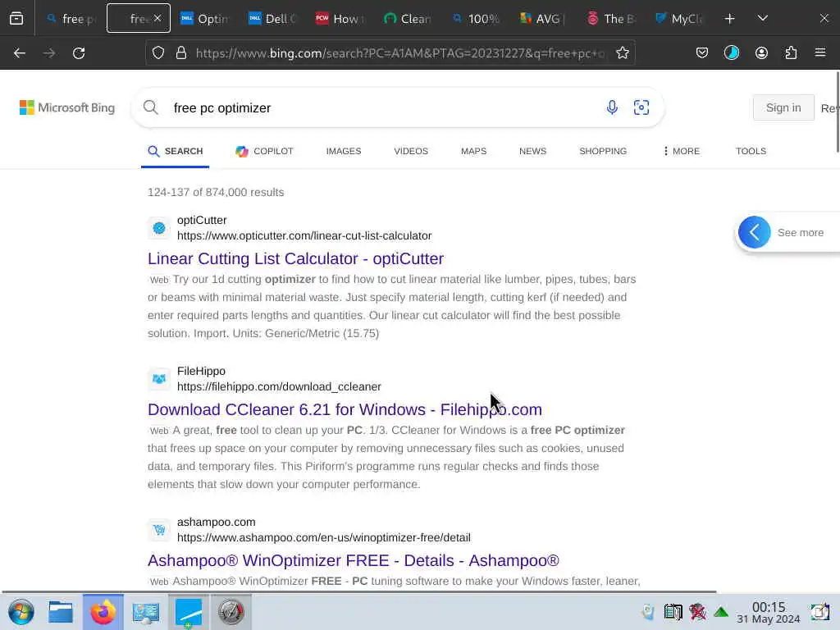Viewport: 840px width, 630px height.
Task: Switch to IMAGES results
Action: [x=344, y=151]
